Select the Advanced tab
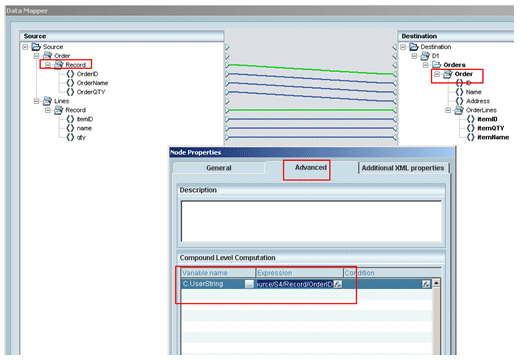 point(310,167)
